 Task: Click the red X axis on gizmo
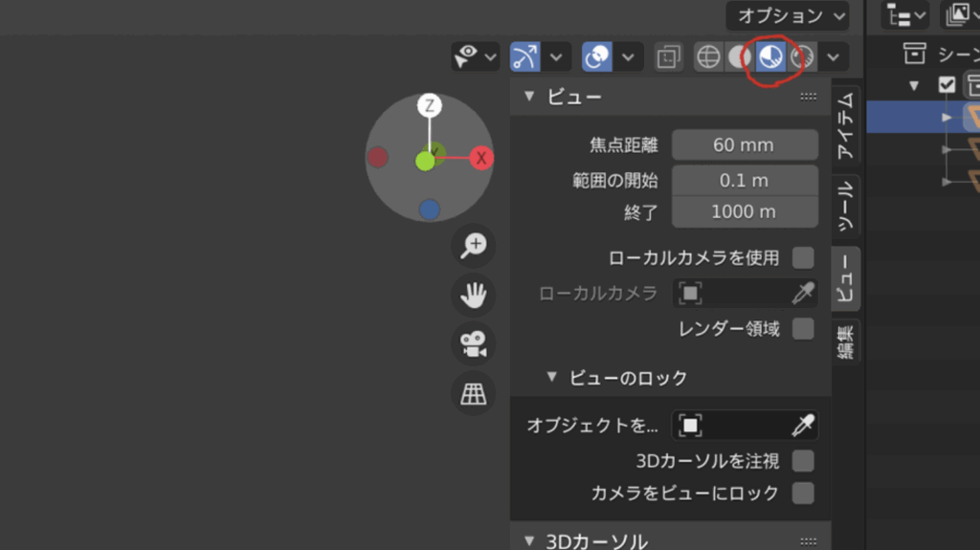(x=481, y=158)
